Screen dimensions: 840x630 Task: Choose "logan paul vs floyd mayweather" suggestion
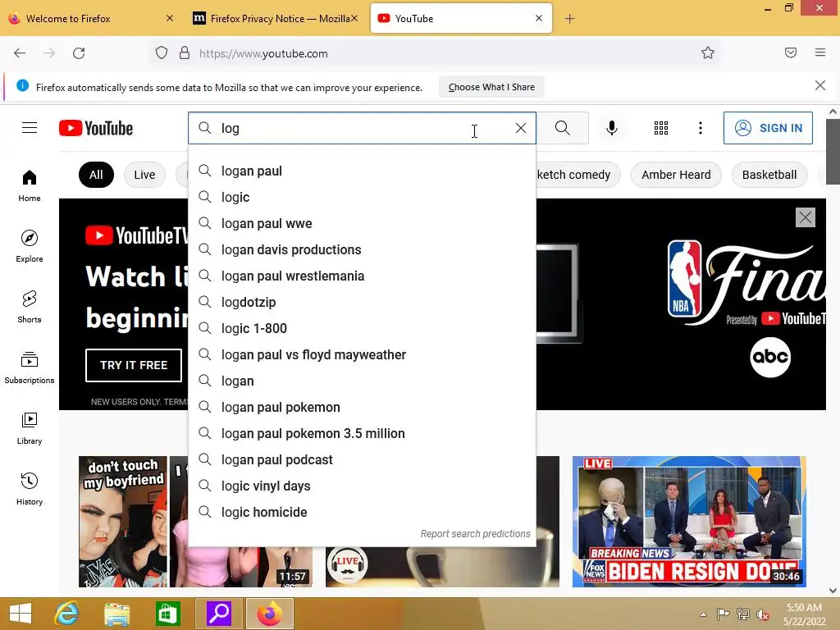tap(362, 354)
